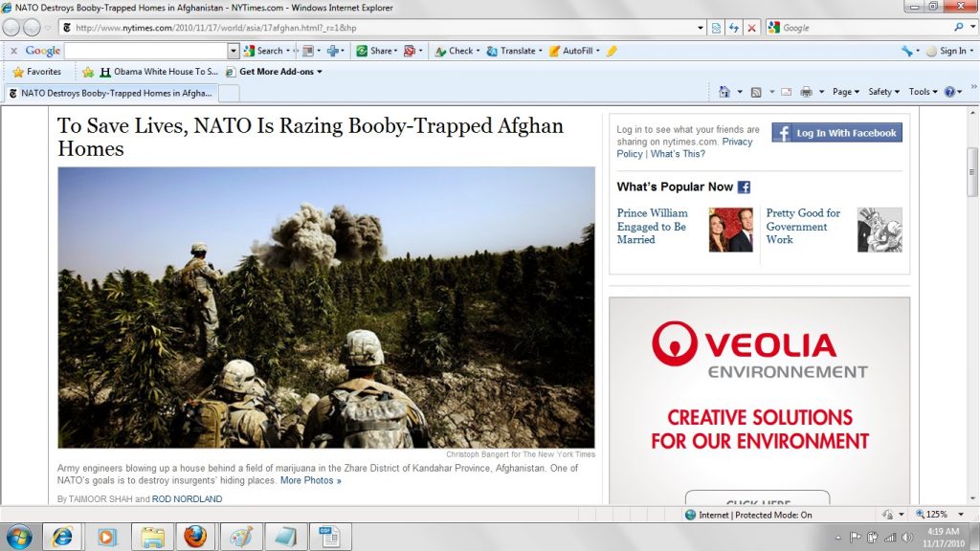Image resolution: width=980 pixels, height=551 pixels.
Task: Click the Home icon in command bar
Action: pos(724,92)
